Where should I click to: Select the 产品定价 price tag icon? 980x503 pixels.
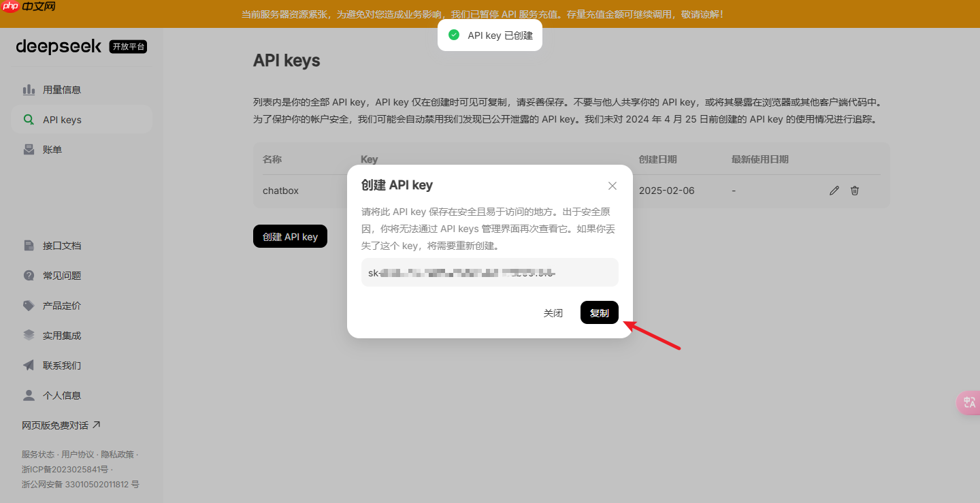[29, 305]
